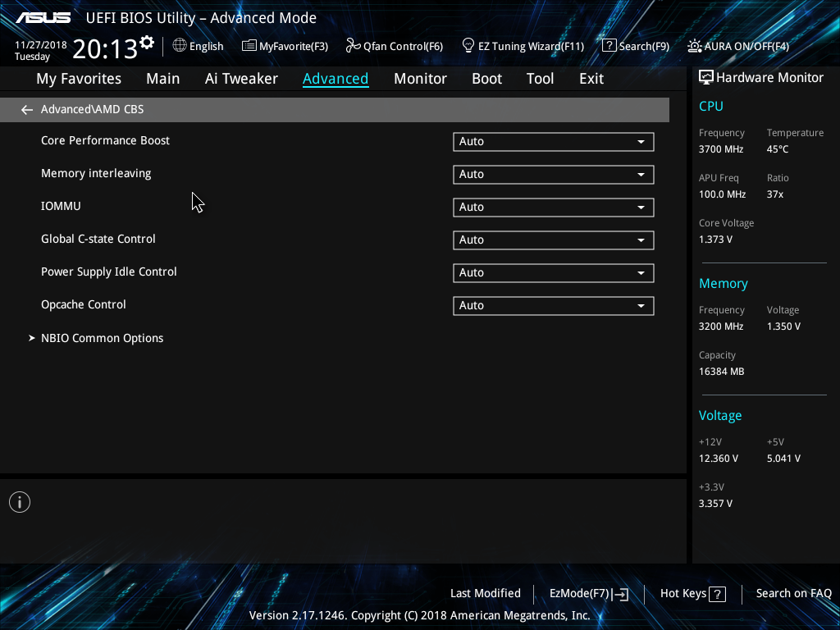Viewport: 840px width, 630px height.
Task: Switch to Exit tab
Action: 591,79
